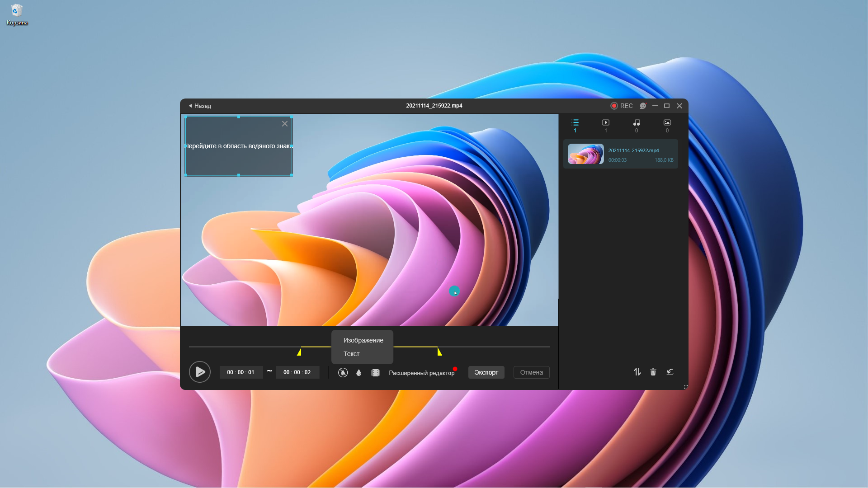Click the sort order arrows icon
This screenshot has height=488, width=868.
(x=637, y=372)
